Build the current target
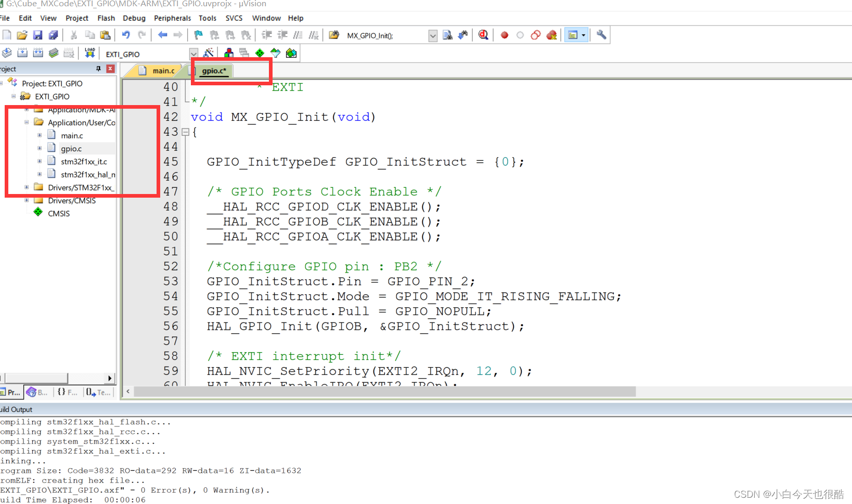 click(x=22, y=53)
